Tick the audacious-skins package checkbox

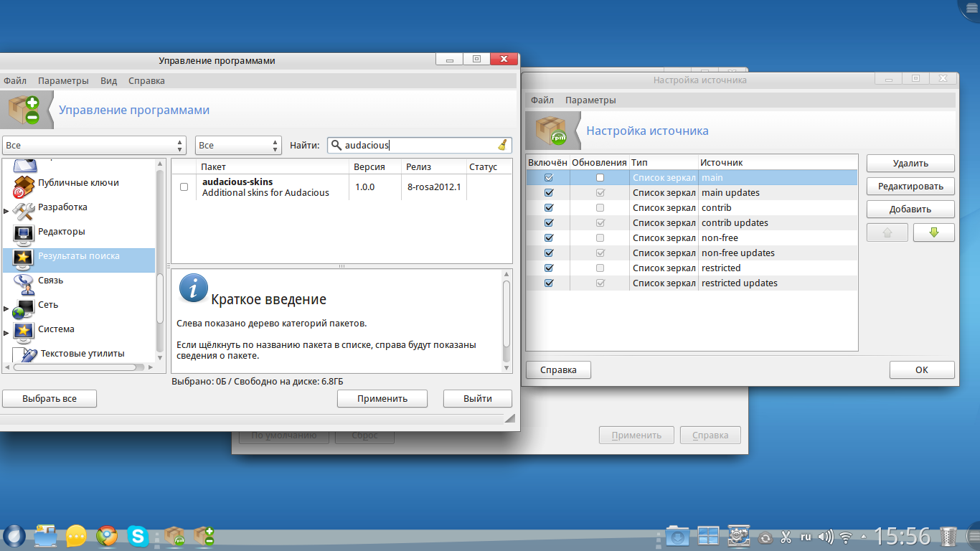pyautogui.click(x=184, y=187)
